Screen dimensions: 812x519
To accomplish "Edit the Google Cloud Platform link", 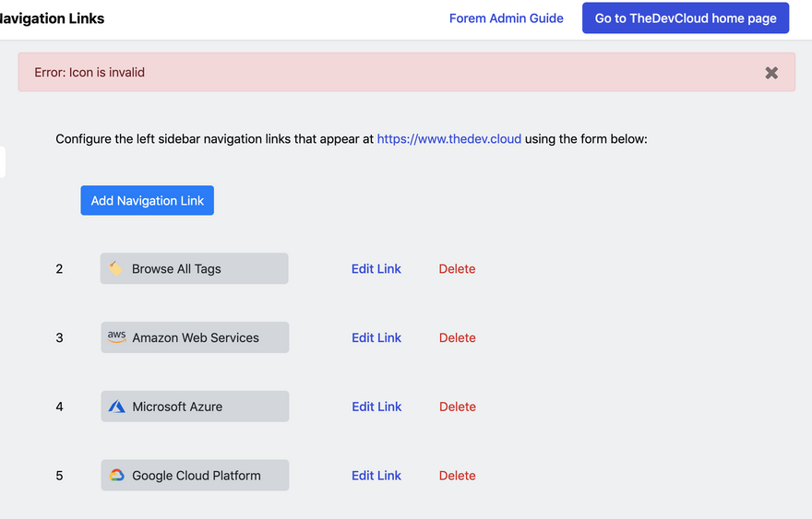I will [376, 475].
